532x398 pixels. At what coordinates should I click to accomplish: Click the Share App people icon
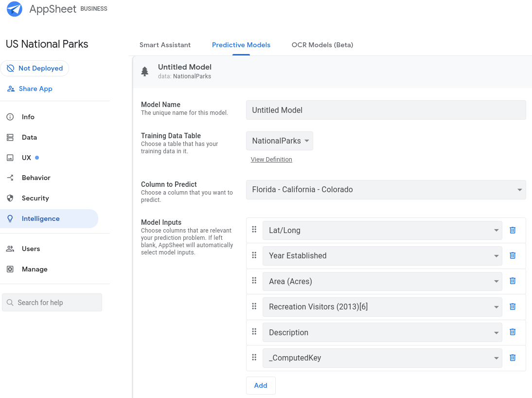pos(11,89)
